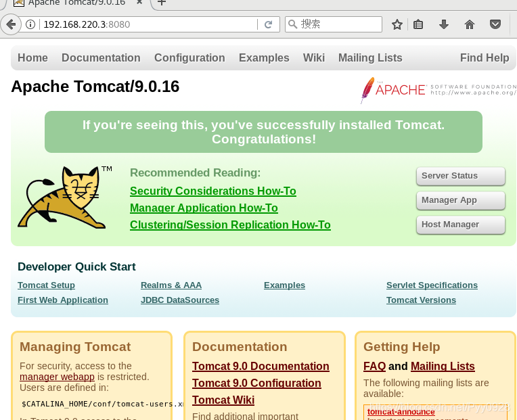The image size is (517, 420).
Task: Click the $CATALINA_HOME/conf/tomcat-users path text
Action: (x=102, y=404)
